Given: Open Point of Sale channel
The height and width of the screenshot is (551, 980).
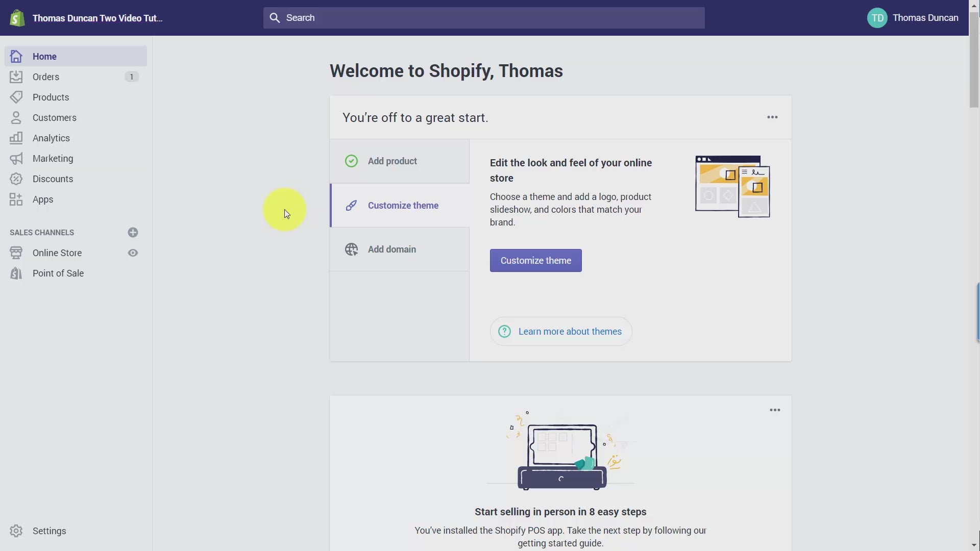Looking at the screenshot, I should [76, 273].
